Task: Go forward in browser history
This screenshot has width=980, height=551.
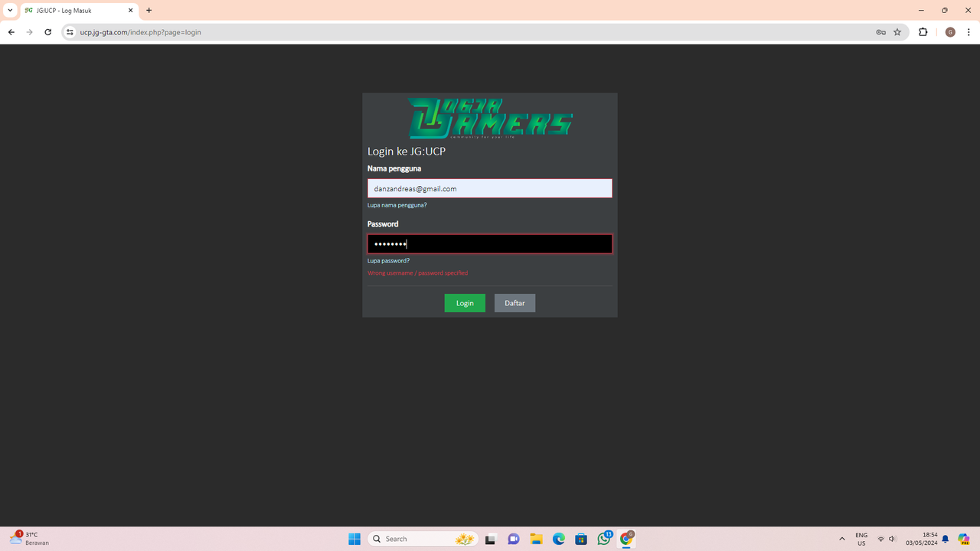Action: click(x=29, y=32)
